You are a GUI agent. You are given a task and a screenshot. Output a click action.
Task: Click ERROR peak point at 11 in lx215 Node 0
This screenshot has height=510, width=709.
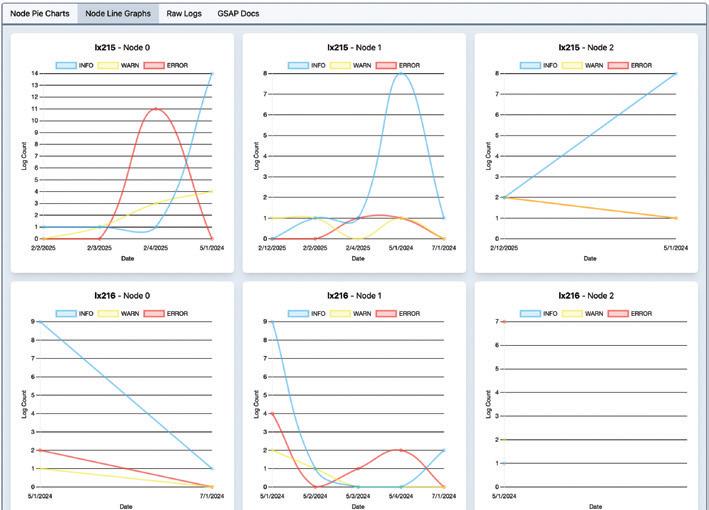156,109
